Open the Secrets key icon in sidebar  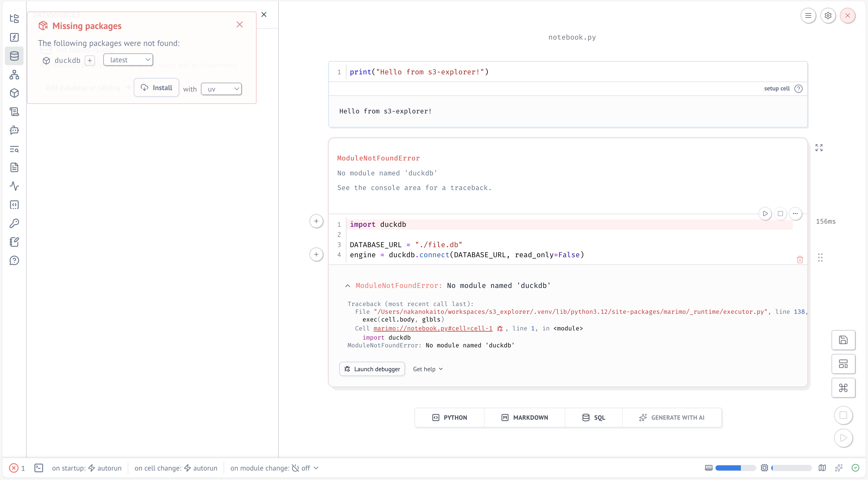pyautogui.click(x=14, y=223)
